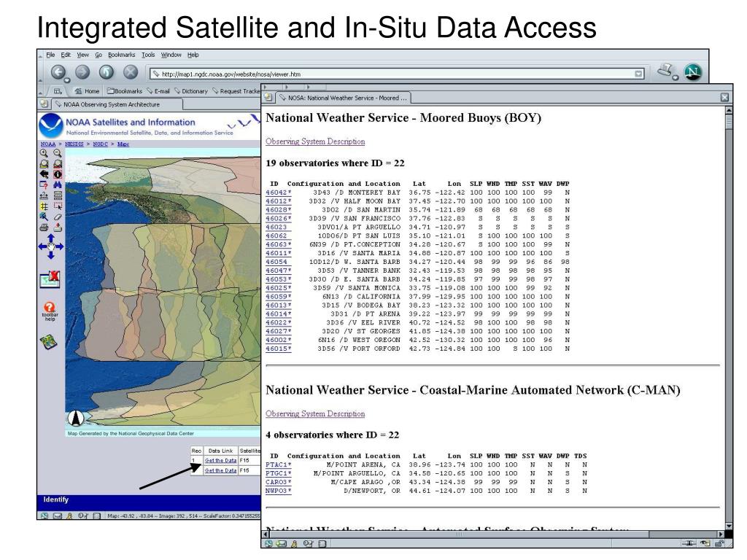Click the browser Stop button
The image size is (747, 560).
(131, 72)
